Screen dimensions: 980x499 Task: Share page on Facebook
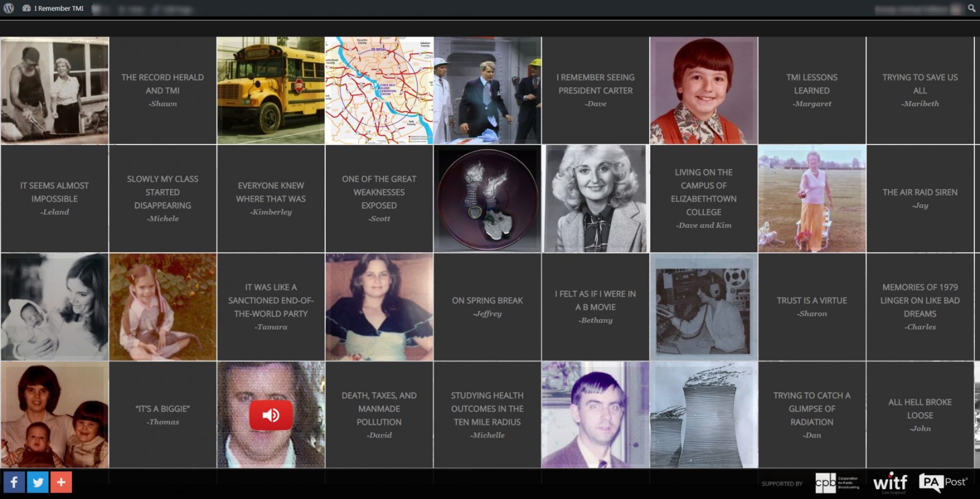click(x=14, y=482)
